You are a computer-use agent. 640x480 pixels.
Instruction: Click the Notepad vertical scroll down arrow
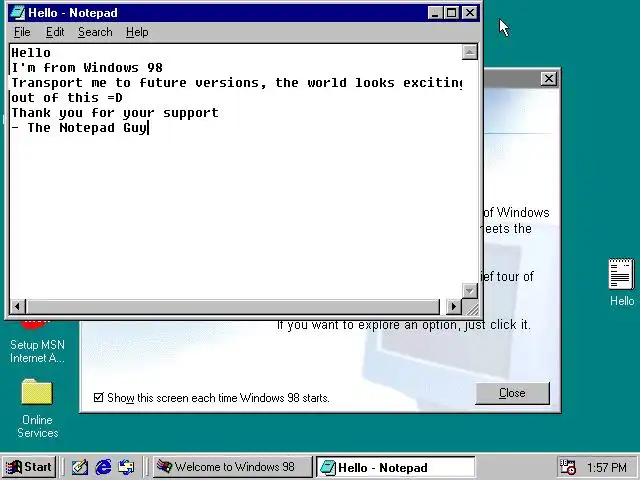point(469,291)
